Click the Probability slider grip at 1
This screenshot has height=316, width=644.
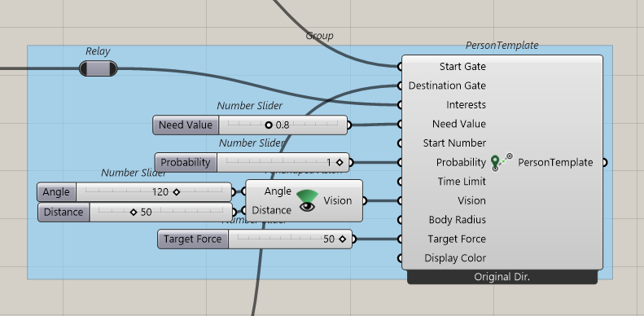(x=340, y=162)
